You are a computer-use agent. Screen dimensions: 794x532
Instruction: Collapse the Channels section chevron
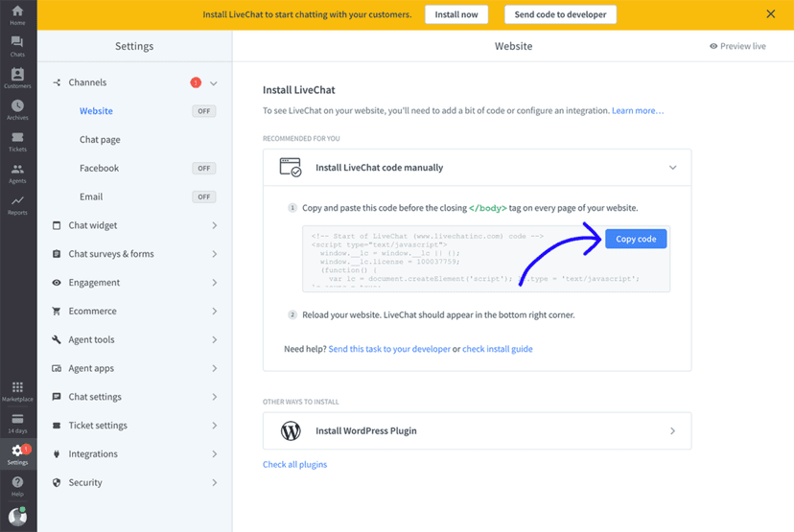[214, 83]
